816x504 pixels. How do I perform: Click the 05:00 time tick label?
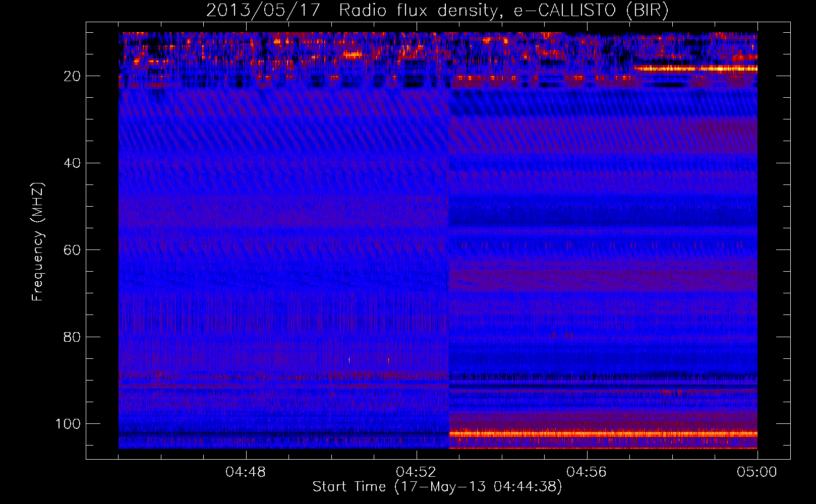pos(757,472)
